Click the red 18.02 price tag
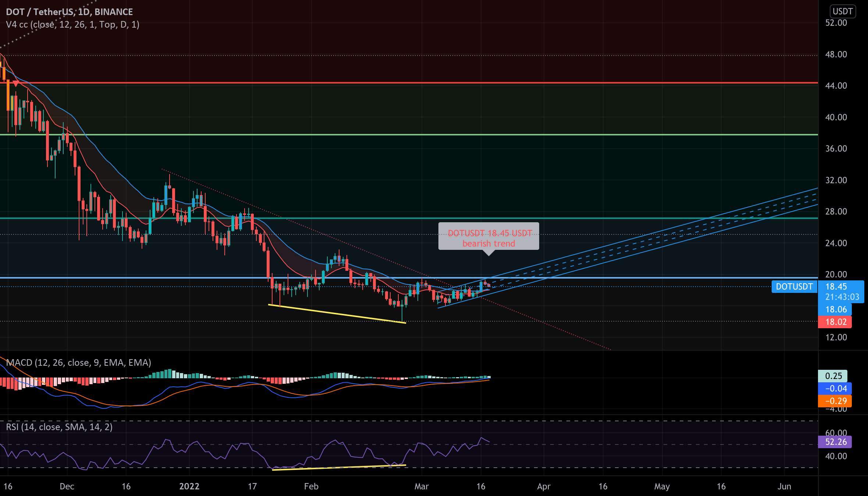The height and width of the screenshot is (496, 868). point(835,322)
